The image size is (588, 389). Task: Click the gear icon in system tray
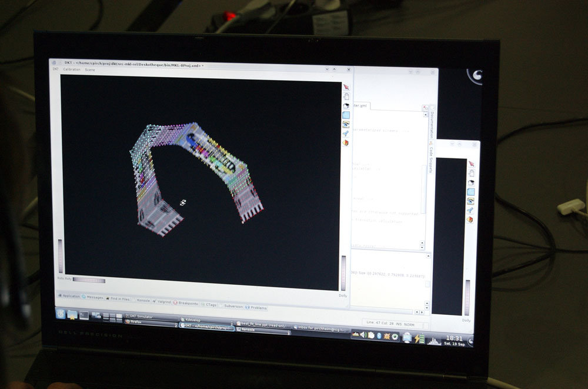pyautogui.click(x=395, y=337)
